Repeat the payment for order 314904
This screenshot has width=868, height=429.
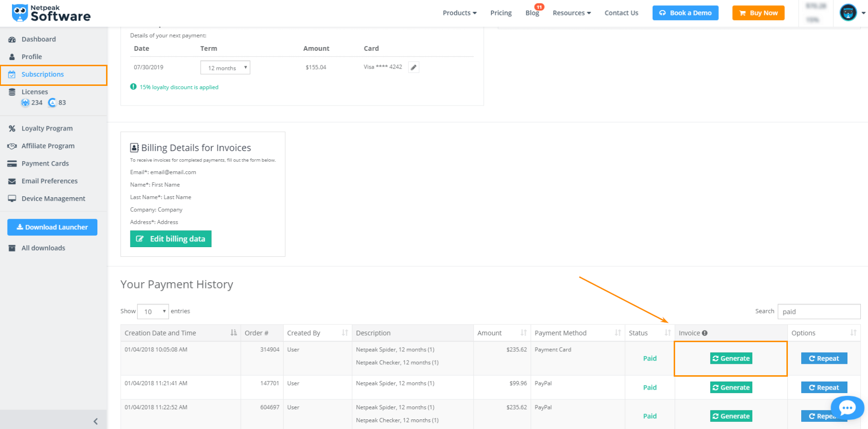tap(824, 358)
